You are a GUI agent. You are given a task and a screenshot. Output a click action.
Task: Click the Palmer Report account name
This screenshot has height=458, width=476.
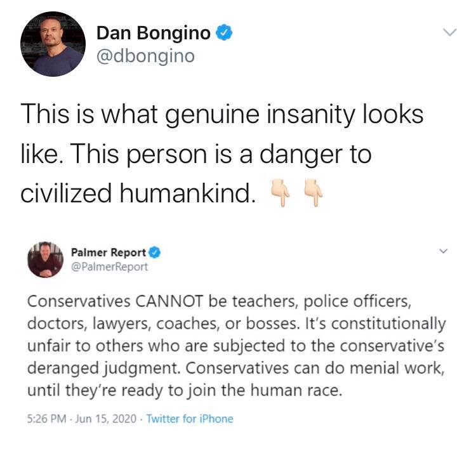[109, 252]
